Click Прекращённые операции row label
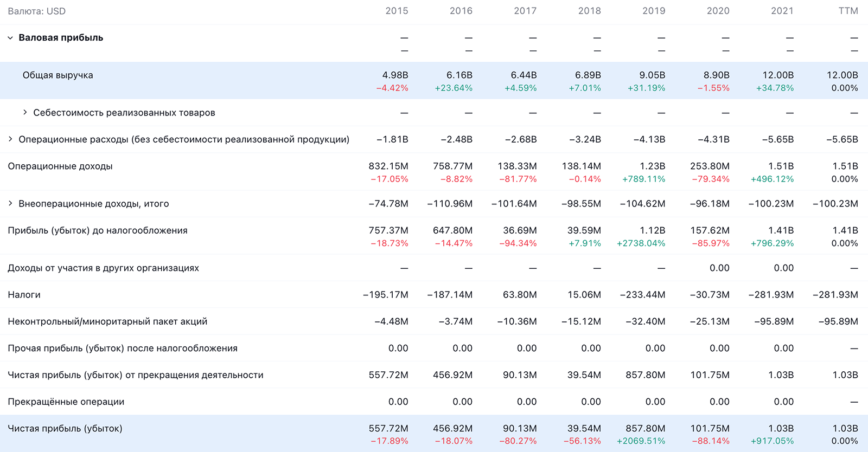Screen dimensions: 868x452 pyautogui.click(x=66, y=402)
